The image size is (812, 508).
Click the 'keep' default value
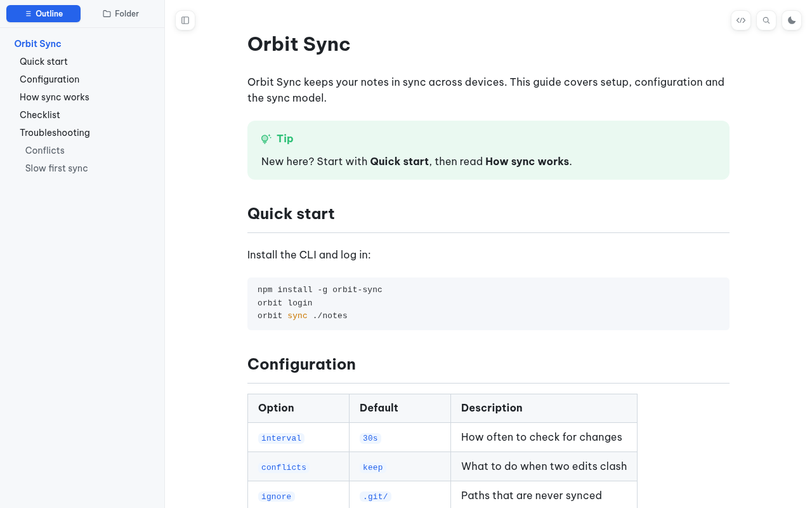(x=373, y=467)
